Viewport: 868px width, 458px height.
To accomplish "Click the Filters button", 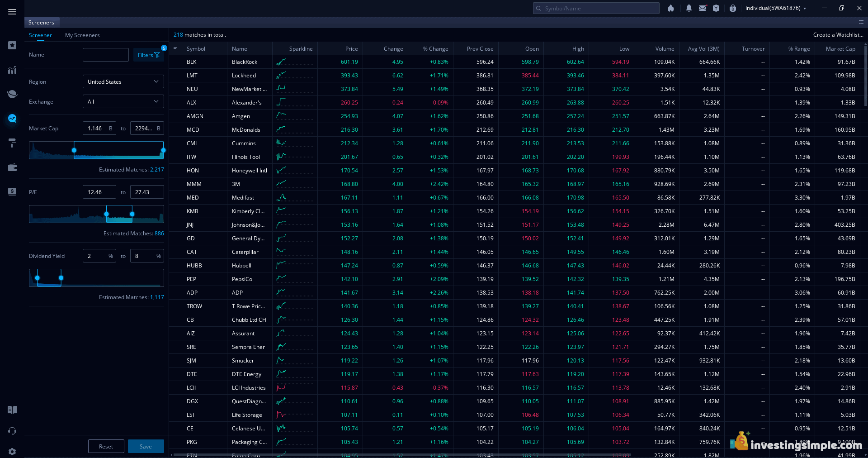I will tap(148, 55).
